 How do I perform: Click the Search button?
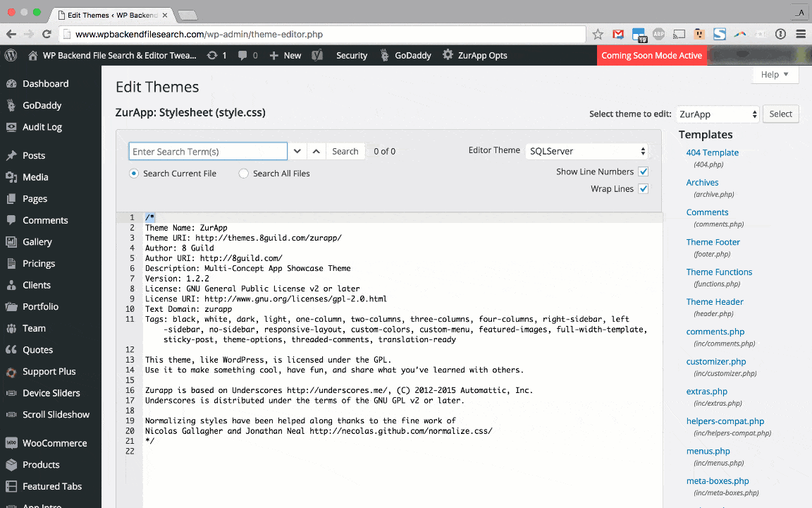coord(345,152)
